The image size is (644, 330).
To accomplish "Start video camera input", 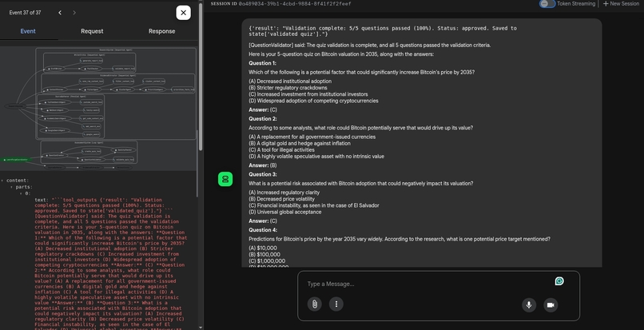I will tap(551, 305).
